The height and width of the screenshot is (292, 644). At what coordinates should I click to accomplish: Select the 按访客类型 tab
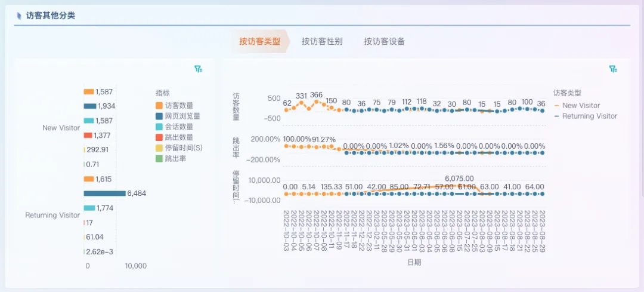(x=259, y=42)
